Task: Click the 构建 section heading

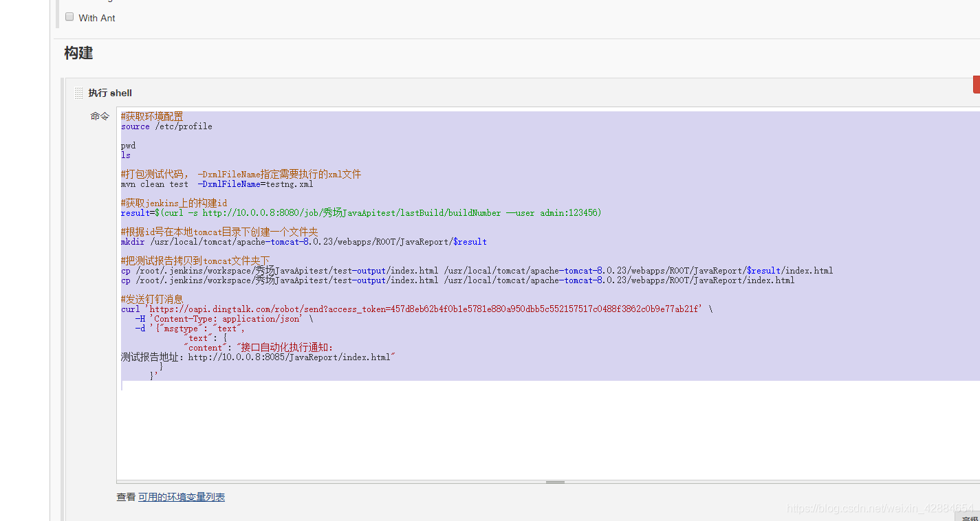Action: click(x=78, y=53)
